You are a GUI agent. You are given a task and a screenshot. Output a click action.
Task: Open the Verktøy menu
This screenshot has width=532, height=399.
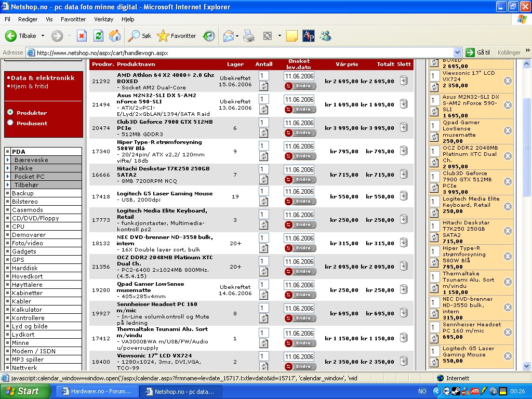click(103, 19)
